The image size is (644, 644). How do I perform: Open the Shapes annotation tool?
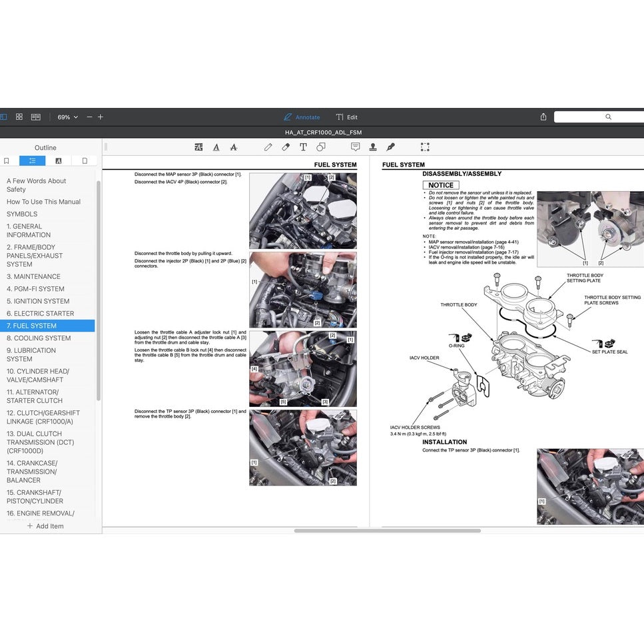click(x=320, y=147)
